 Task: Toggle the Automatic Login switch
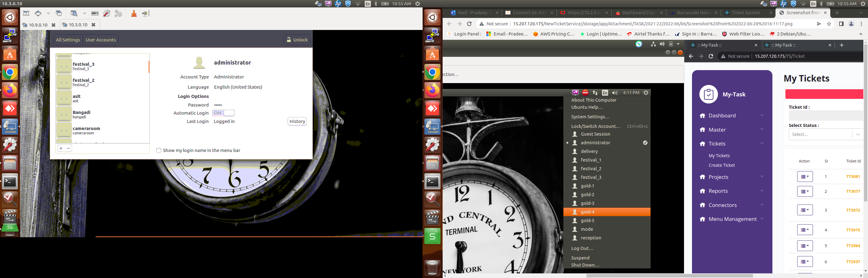[x=223, y=113]
